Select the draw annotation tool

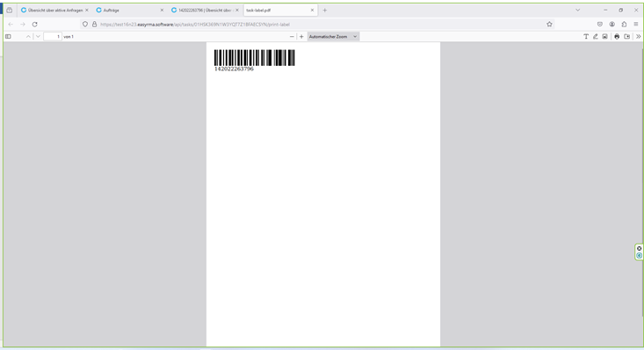click(596, 37)
